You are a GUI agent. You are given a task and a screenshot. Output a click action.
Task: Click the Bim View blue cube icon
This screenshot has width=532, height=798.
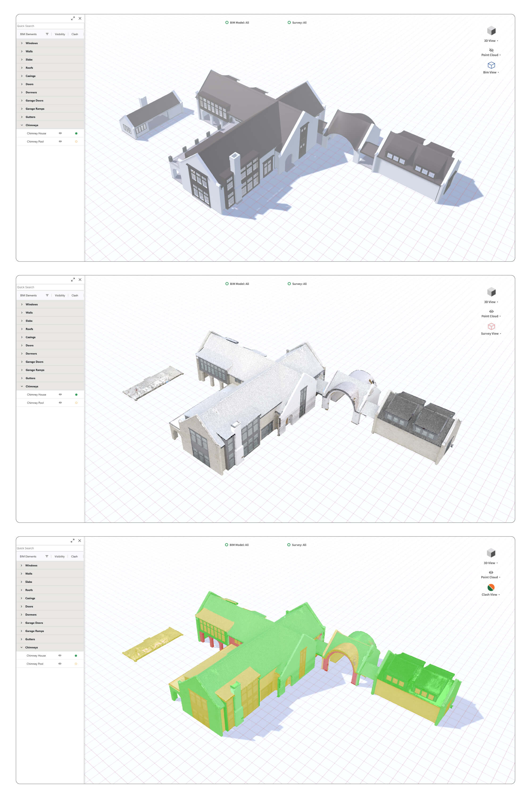coord(491,65)
